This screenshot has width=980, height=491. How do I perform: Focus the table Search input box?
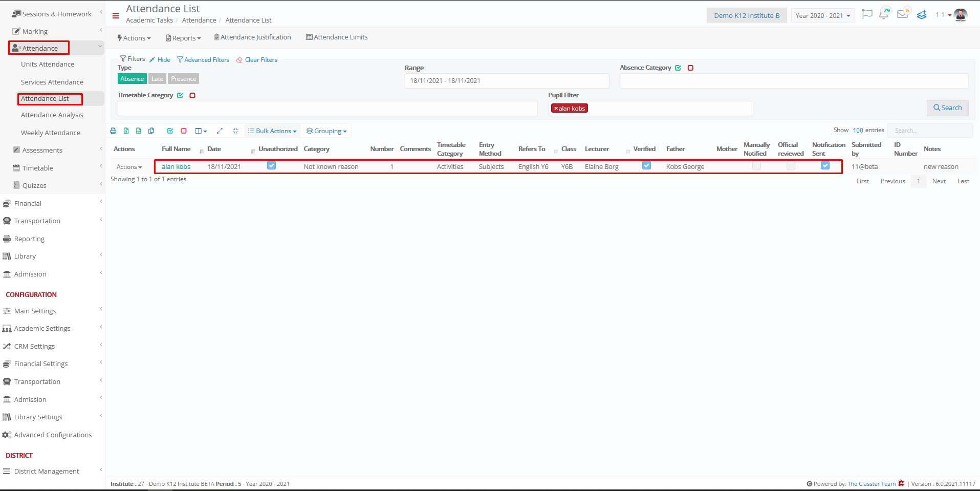click(929, 131)
